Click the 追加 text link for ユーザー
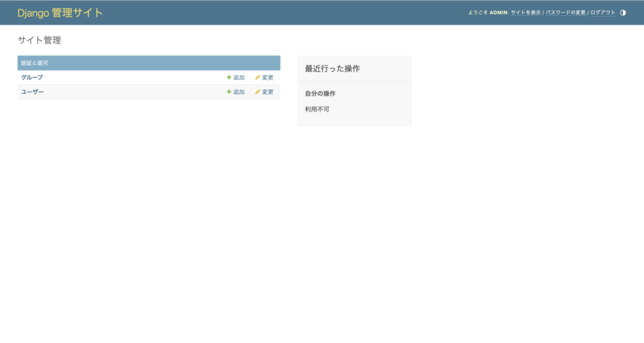644x343 pixels. coord(239,92)
